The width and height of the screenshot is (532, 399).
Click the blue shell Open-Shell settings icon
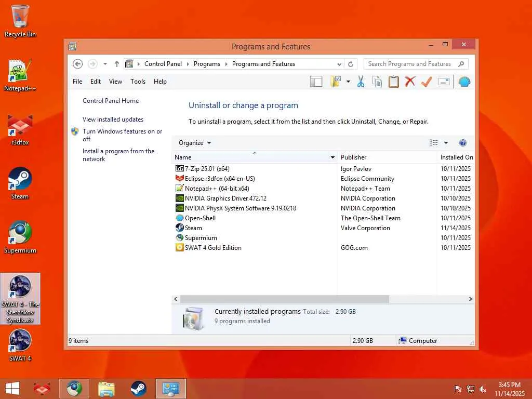click(464, 82)
